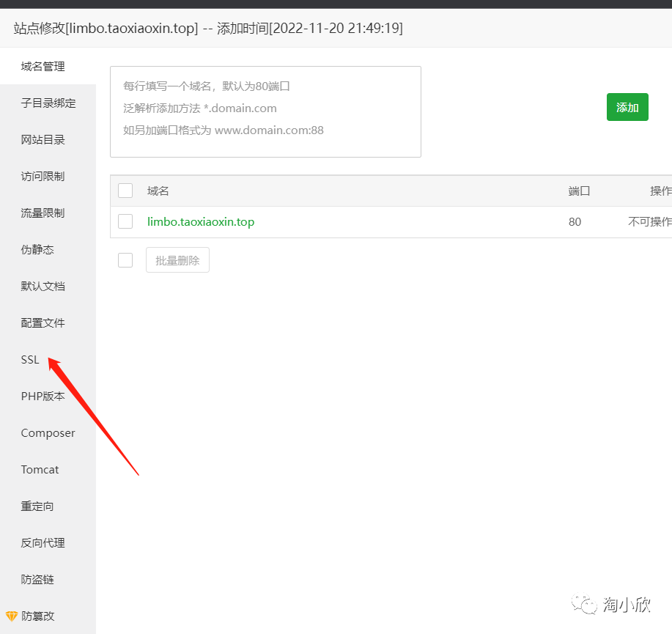Click the port value 80
The height and width of the screenshot is (634, 672).
[x=575, y=221]
